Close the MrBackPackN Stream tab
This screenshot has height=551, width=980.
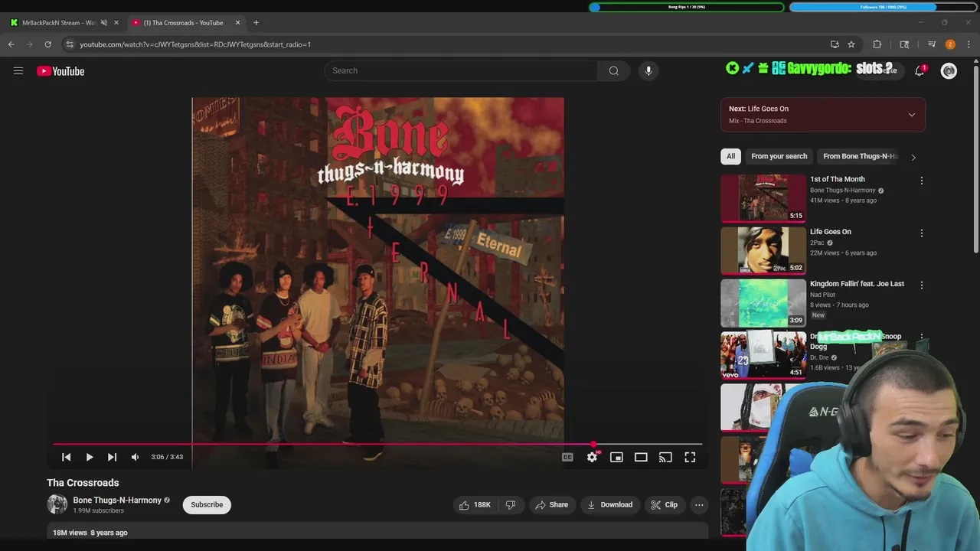tap(116, 22)
